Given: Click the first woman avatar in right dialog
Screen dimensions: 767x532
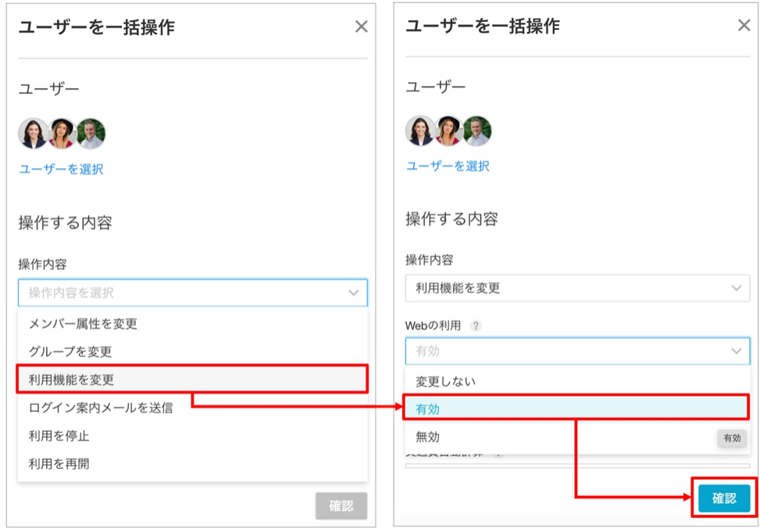Looking at the screenshot, I should [420, 130].
